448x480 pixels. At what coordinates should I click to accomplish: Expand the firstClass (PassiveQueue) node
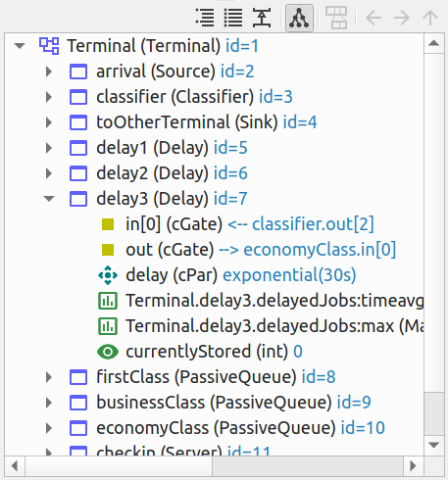coord(49,377)
